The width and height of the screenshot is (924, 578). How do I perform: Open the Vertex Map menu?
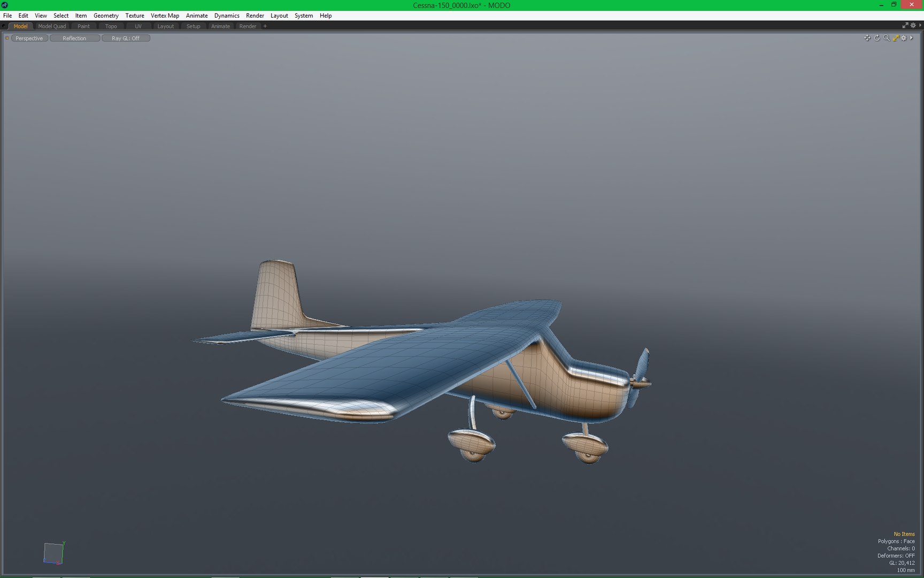tap(165, 16)
